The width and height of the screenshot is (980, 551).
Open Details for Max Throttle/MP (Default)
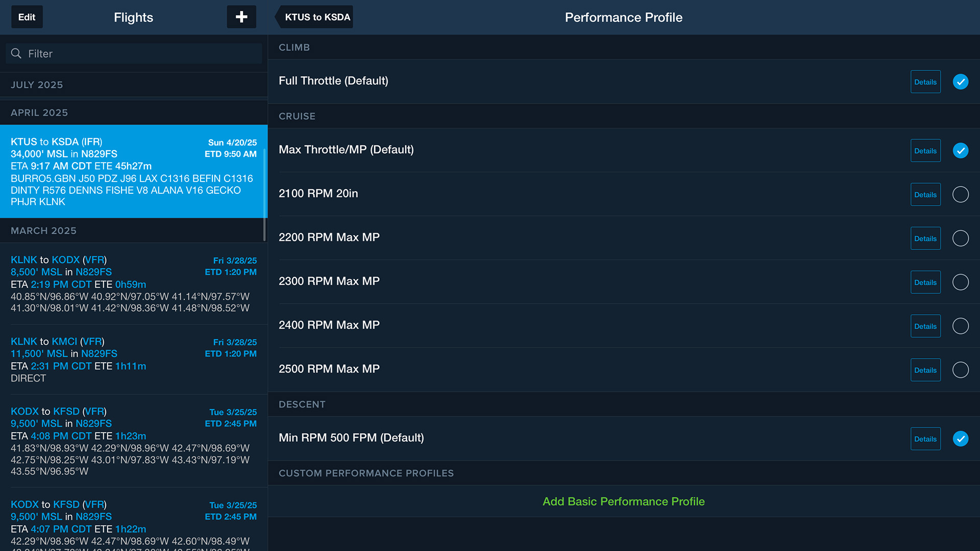[x=925, y=151]
